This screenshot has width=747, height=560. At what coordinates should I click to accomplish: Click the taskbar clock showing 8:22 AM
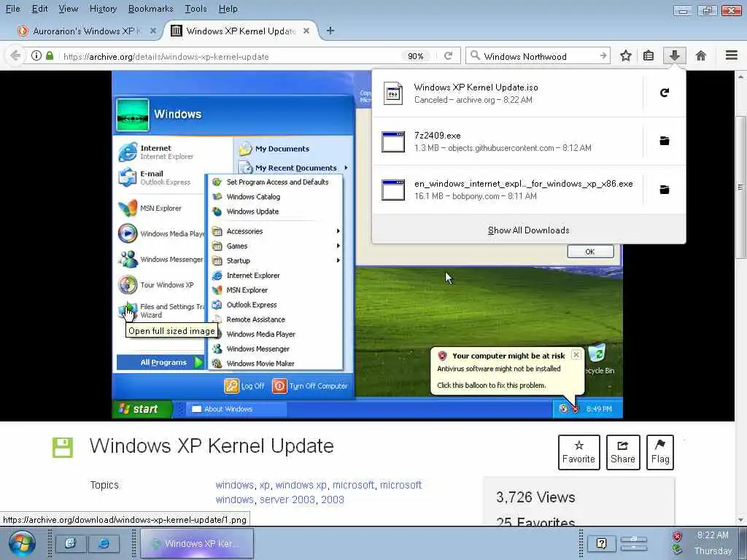(713, 535)
